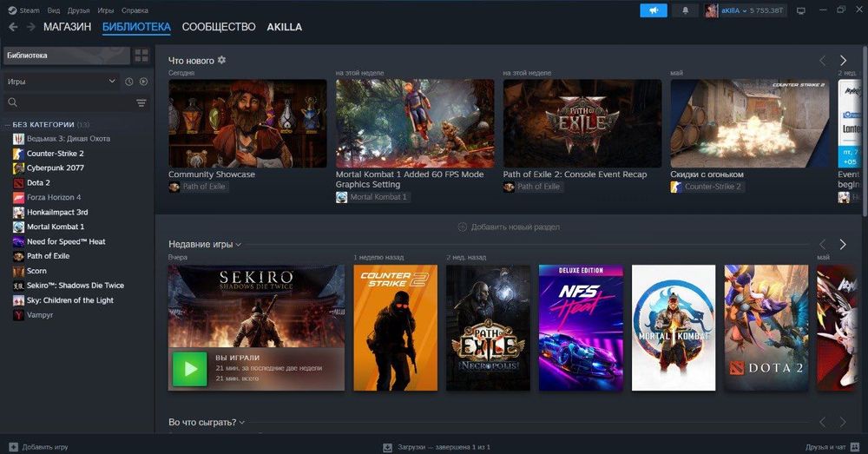Viewport: 868px width, 454px height.
Task: Open the Друзья menu
Action: tap(79, 10)
